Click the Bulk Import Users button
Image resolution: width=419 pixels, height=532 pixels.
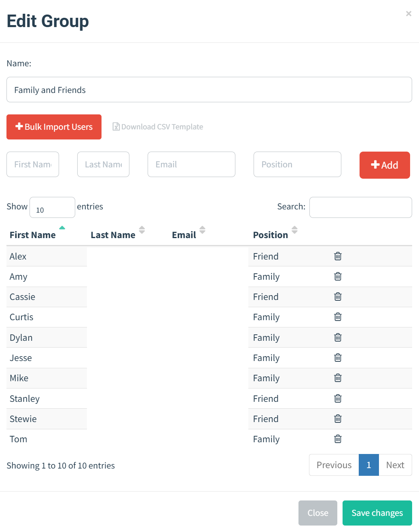pyautogui.click(x=54, y=127)
